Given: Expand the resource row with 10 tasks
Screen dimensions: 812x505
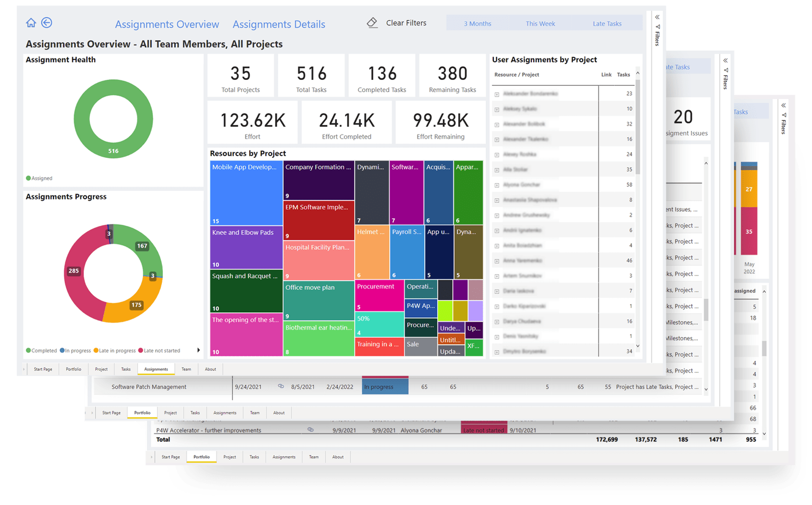Looking at the screenshot, I should [x=497, y=109].
